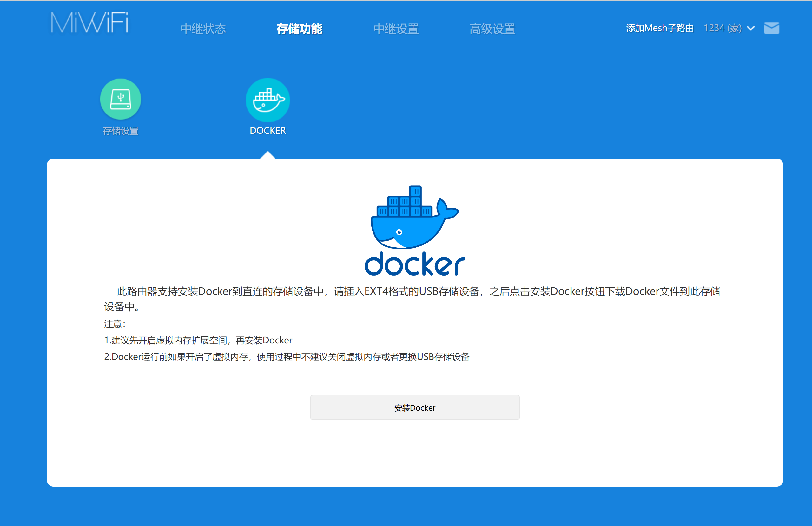Click the 添加Mesh子路由 link
The height and width of the screenshot is (526, 812).
point(660,28)
